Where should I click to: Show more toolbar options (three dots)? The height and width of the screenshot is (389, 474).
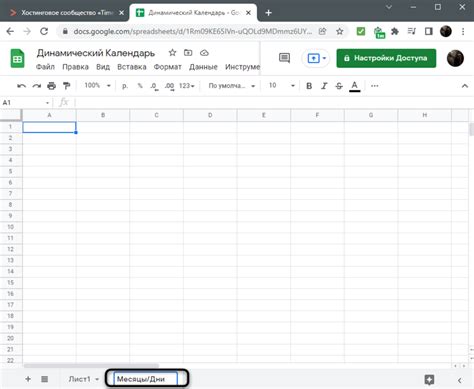click(x=375, y=86)
